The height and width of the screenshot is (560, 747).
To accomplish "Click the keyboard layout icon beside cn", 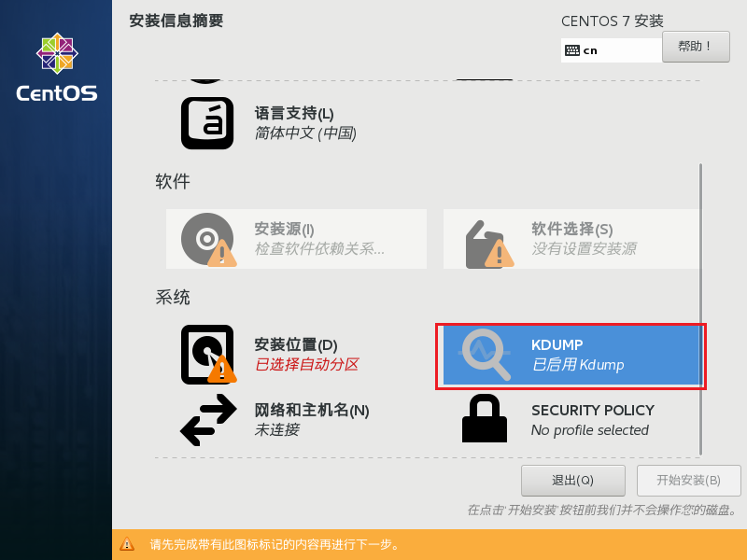I will (x=572, y=50).
